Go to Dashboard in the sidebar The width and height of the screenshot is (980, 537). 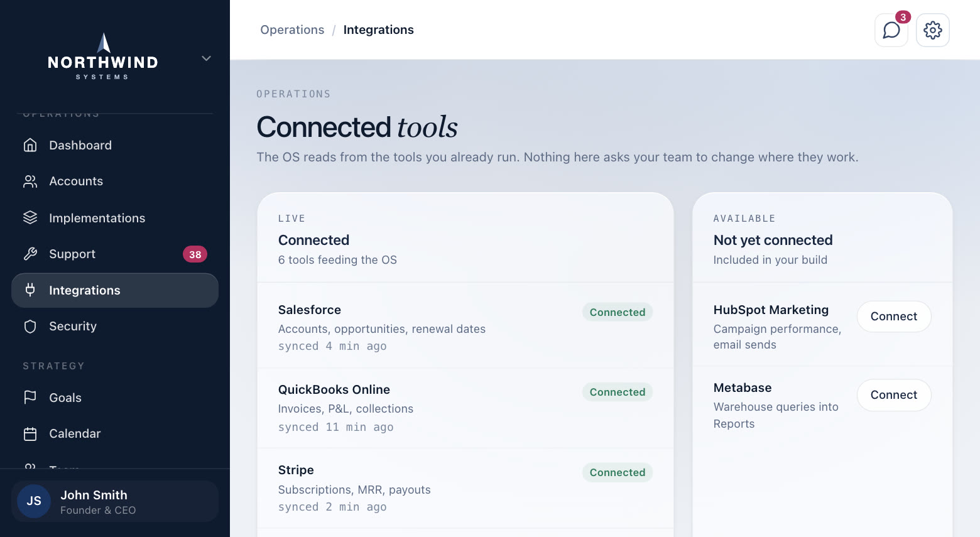click(x=115, y=145)
